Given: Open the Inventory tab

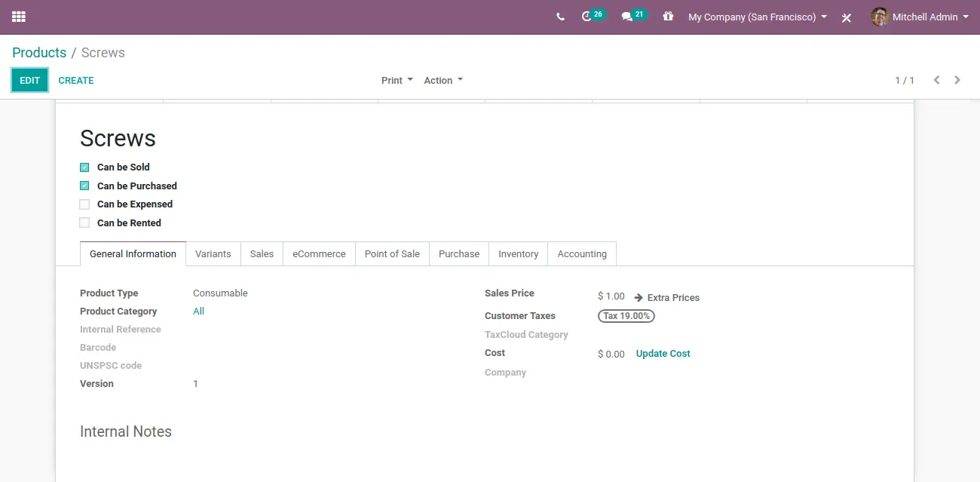Looking at the screenshot, I should coord(519,254).
